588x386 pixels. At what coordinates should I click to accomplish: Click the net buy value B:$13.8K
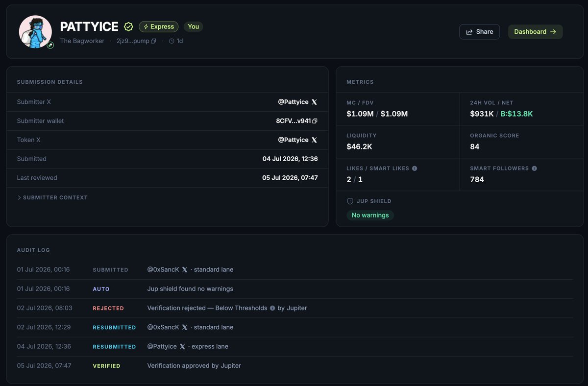tap(516, 114)
